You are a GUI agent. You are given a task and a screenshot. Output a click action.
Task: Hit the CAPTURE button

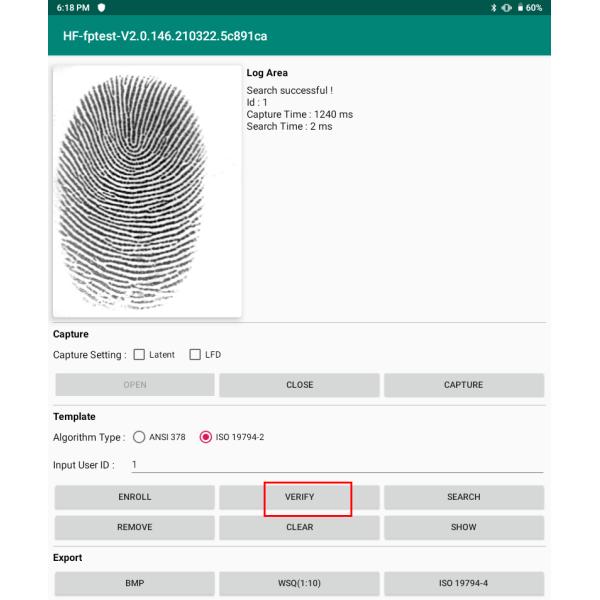463,385
